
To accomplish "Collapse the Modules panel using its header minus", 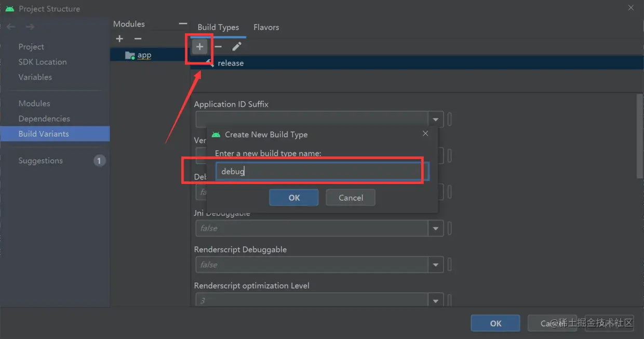I will click(182, 24).
